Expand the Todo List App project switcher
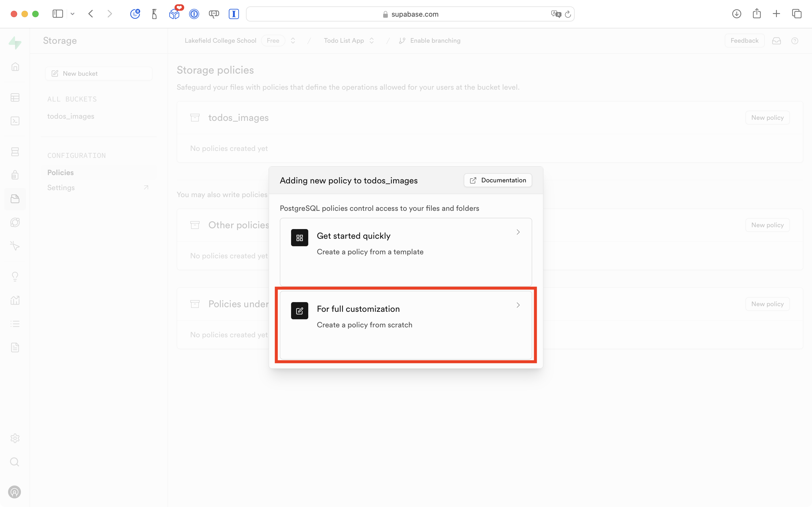This screenshot has height=507, width=812. coord(371,41)
